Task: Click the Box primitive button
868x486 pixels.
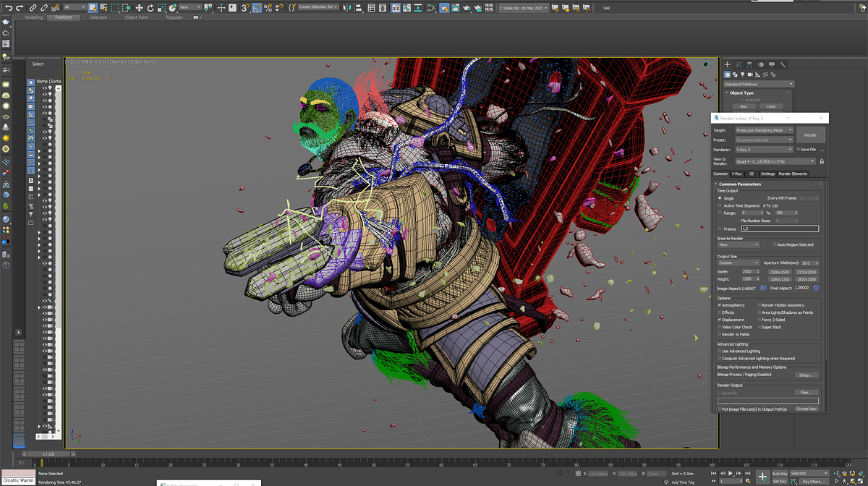Action: (x=744, y=106)
